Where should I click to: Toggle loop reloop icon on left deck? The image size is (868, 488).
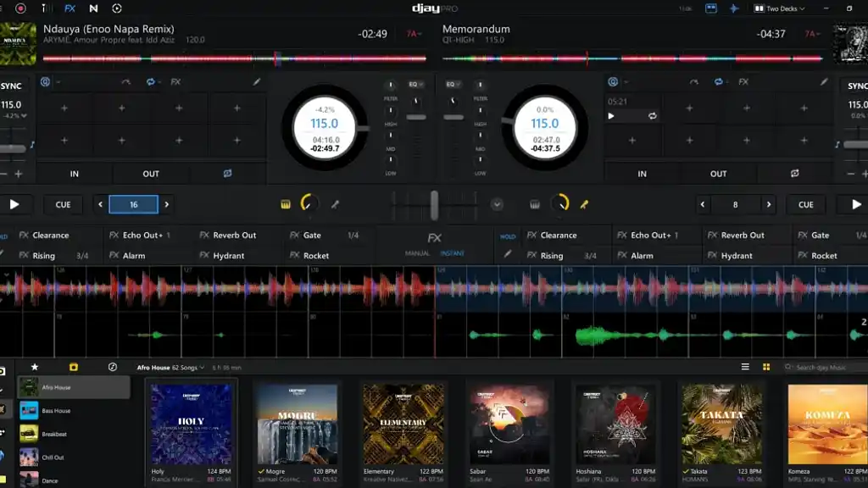click(x=227, y=174)
